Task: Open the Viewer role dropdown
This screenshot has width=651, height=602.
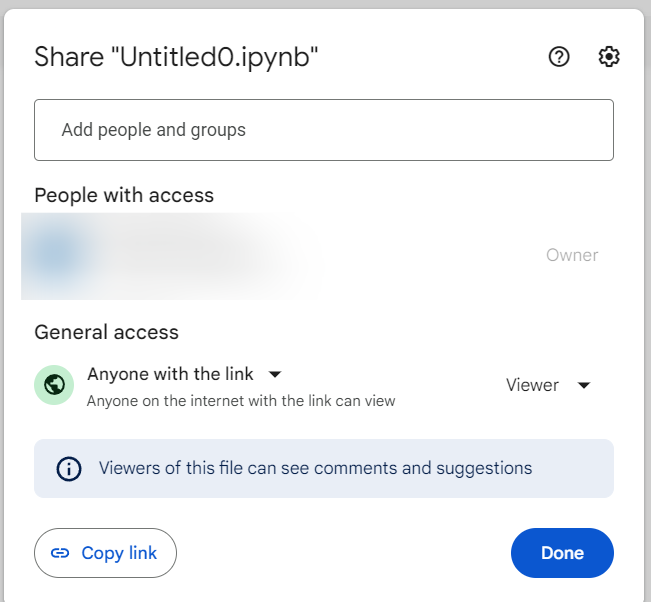Action: coord(532,385)
